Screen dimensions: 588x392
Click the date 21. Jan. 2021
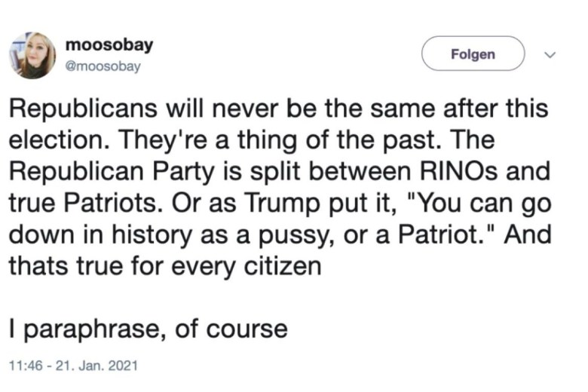pos(96,366)
